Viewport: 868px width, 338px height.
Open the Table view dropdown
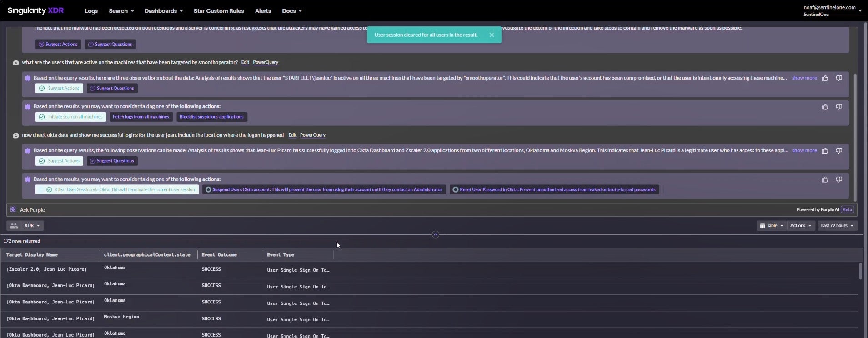[x=771, y=225]
